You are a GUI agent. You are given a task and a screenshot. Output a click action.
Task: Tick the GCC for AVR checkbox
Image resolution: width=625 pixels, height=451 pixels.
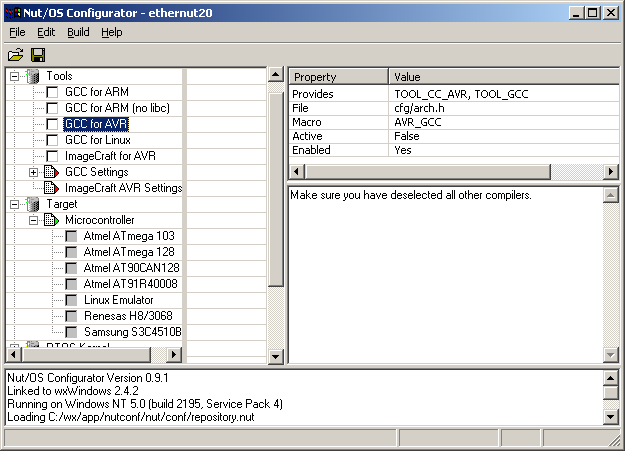tap(52, 124)
